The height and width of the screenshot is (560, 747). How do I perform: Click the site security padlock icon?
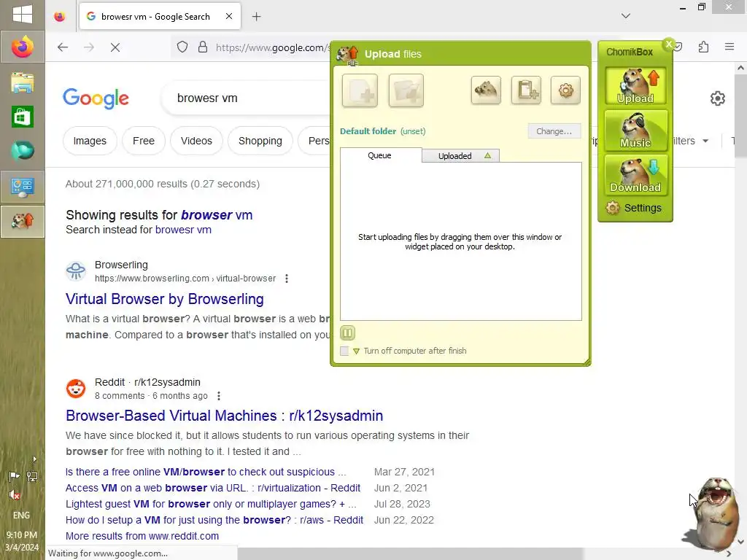point(203,47)
